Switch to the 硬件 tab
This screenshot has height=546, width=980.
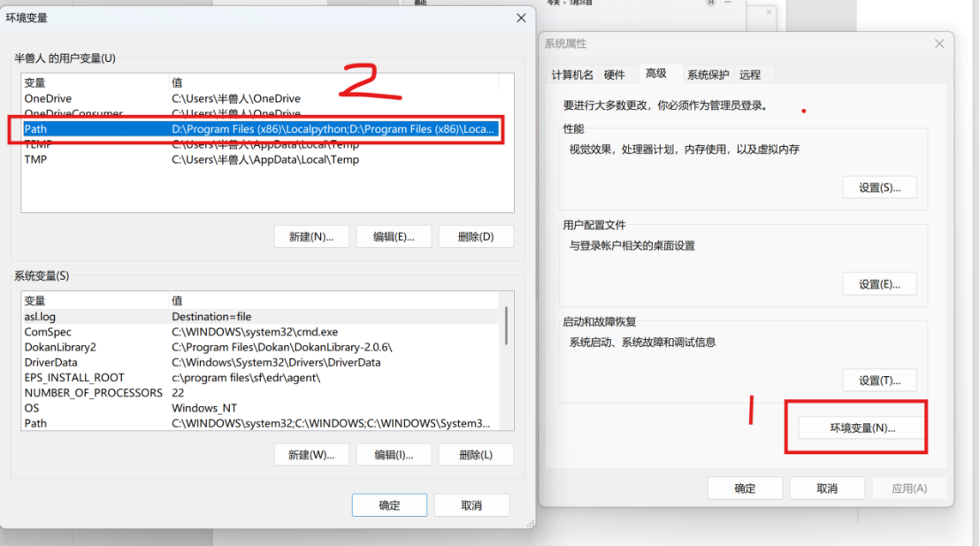[x=615, y=75]
